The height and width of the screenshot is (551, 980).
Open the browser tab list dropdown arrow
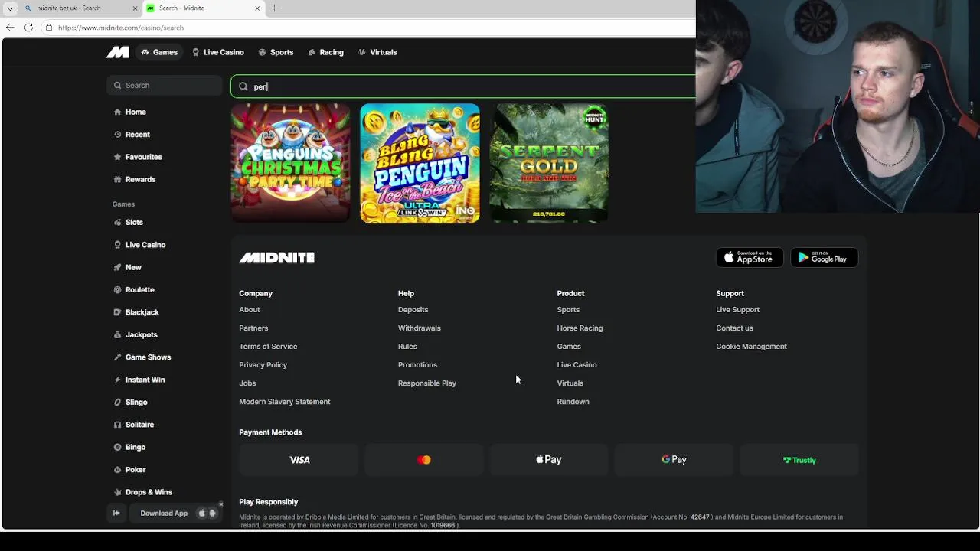(10, 8)
